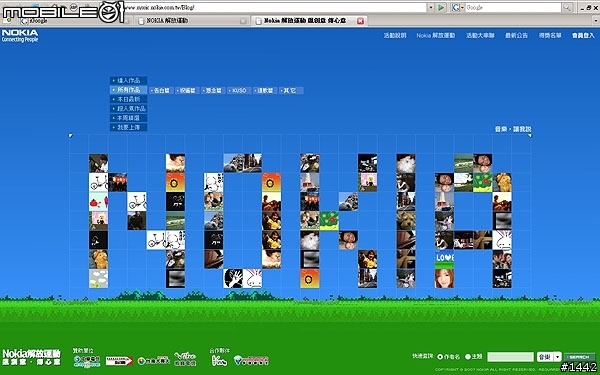Open the red teapot thumbnail
This screenshot has width=600, height=375.
click(x=98, y=202)
